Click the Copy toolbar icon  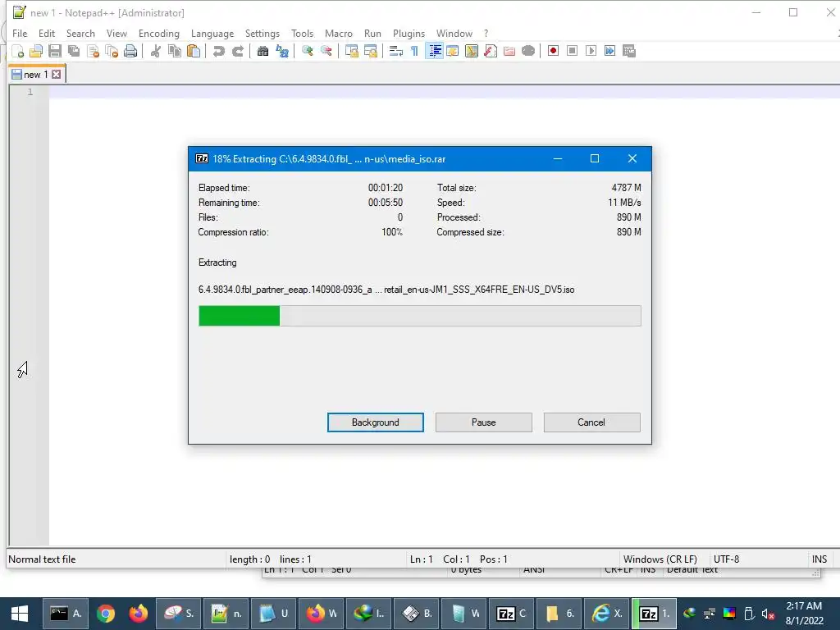175,51
